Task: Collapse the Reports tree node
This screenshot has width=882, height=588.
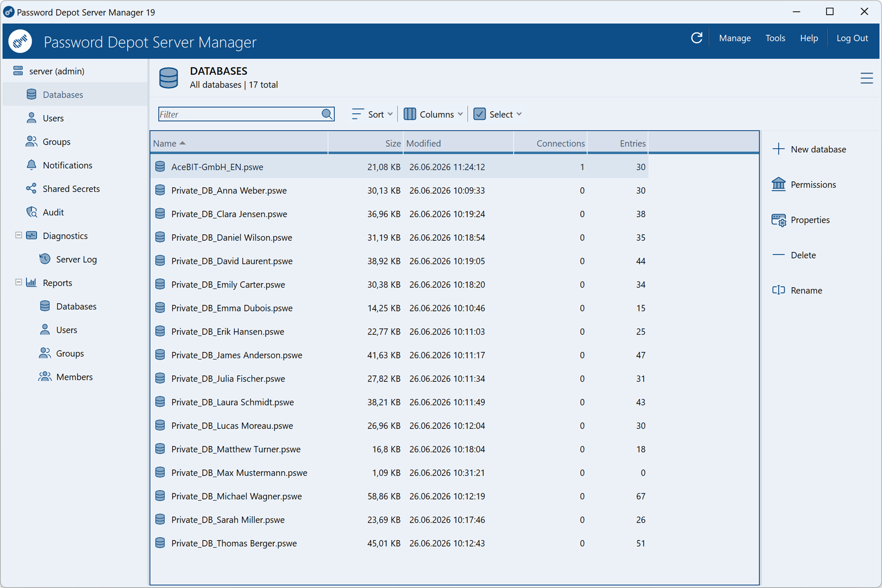Action: (18, 282)
